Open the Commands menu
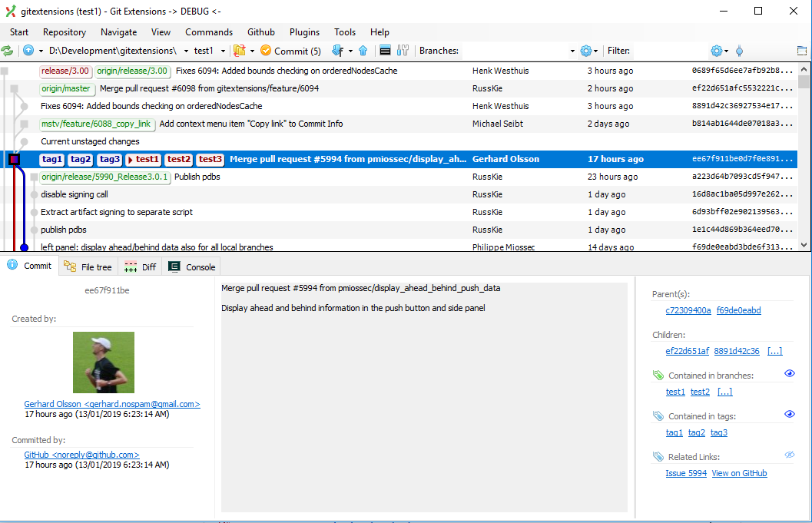Viewport: 812px width, 523px height. [x=208, y=32]
